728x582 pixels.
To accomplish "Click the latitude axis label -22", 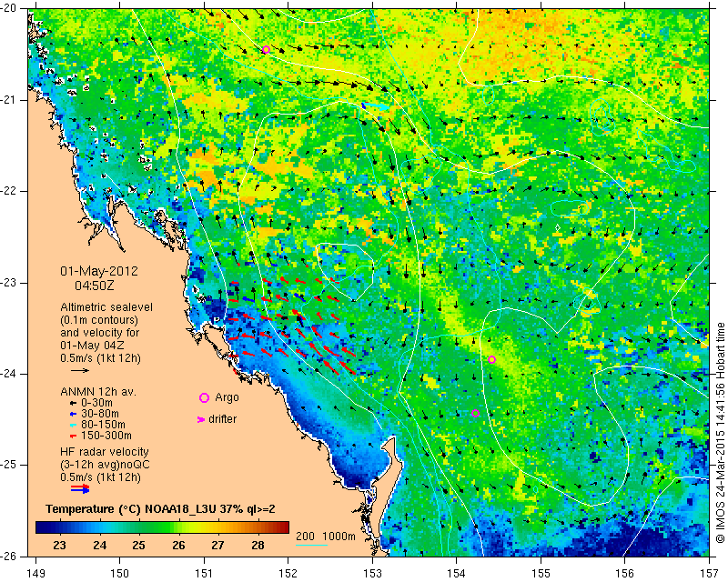I will pyautogui.click(x=9, y=191).
